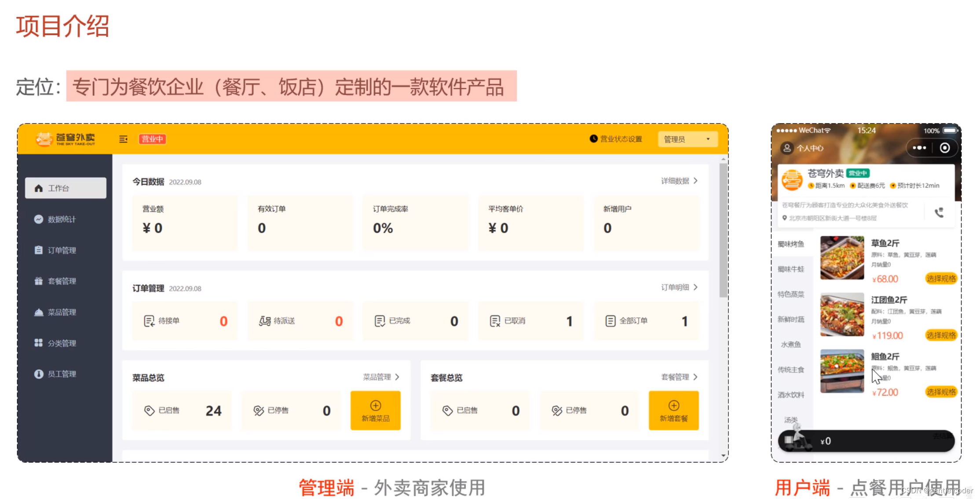The height and width of the screenshot is (499, 980).
Task: Select the 蜀味牛蛙 category tab
Action: pyautogui.click(x=790, y=269)
